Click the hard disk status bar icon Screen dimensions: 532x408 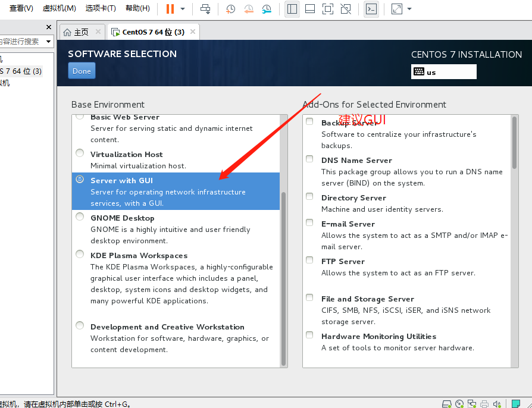447,404
